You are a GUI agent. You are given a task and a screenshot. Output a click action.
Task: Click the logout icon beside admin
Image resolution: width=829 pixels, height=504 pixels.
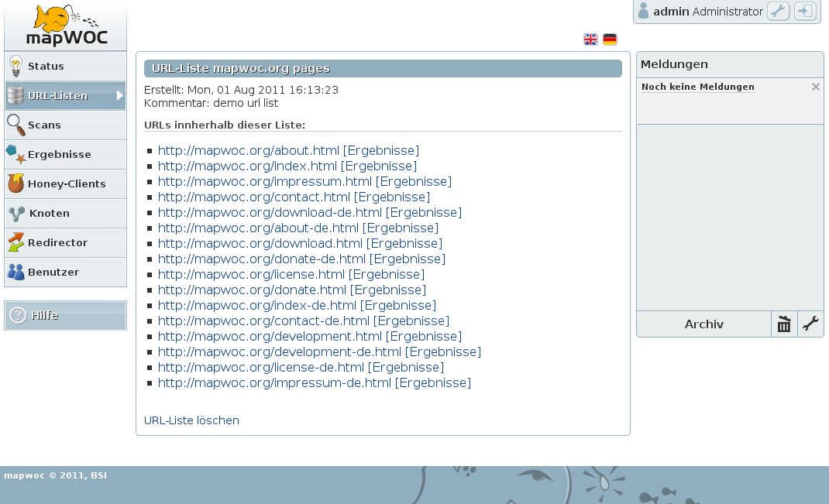click(805, 12)
